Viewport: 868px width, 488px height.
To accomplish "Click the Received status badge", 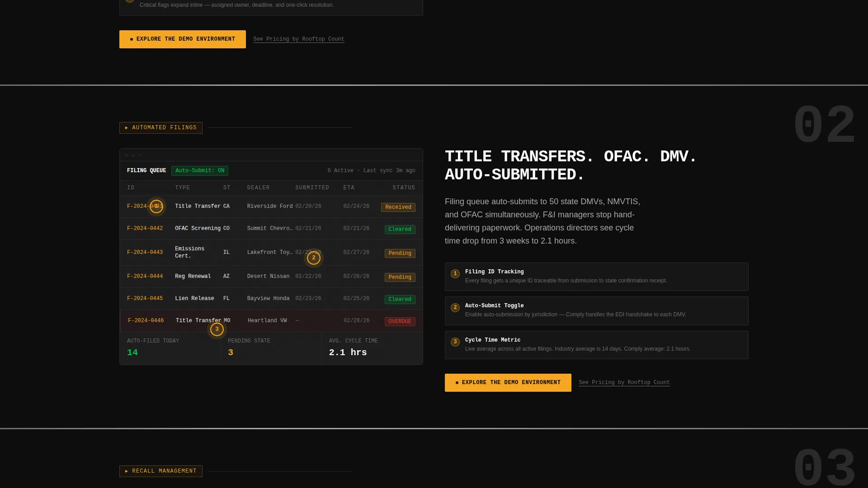I will (x=398, y=207).
